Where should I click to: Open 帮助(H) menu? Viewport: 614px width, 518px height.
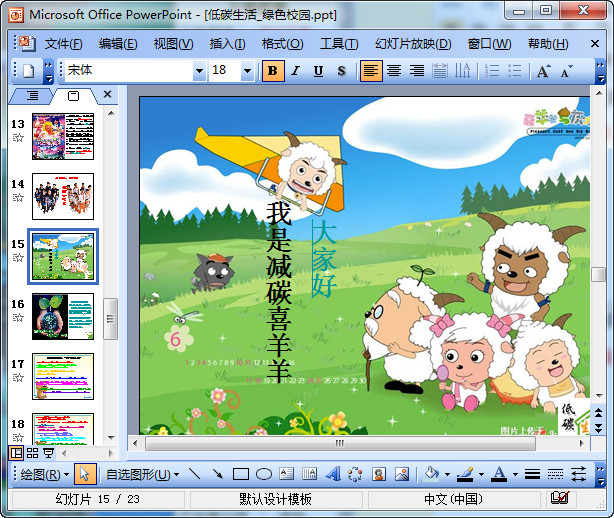coord(548,43)
